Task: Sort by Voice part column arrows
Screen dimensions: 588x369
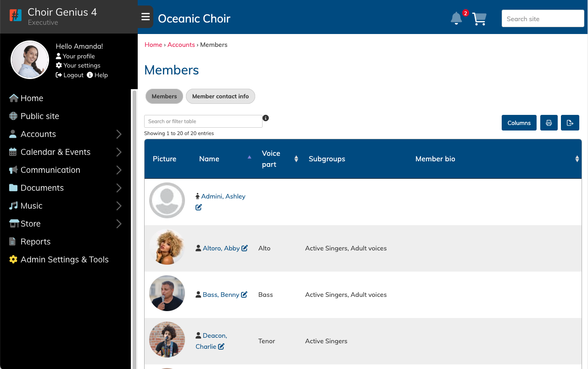Action: [x=297, y=159]
